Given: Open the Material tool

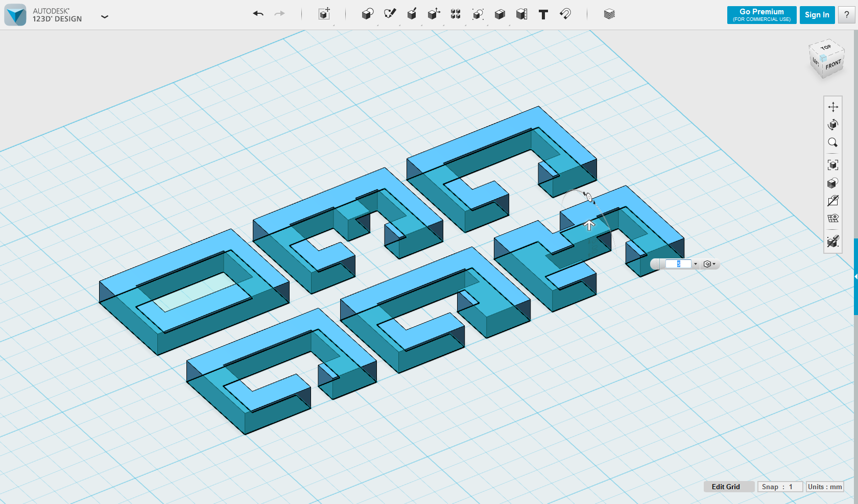Looking at the screenshot, I should (609, 14).
